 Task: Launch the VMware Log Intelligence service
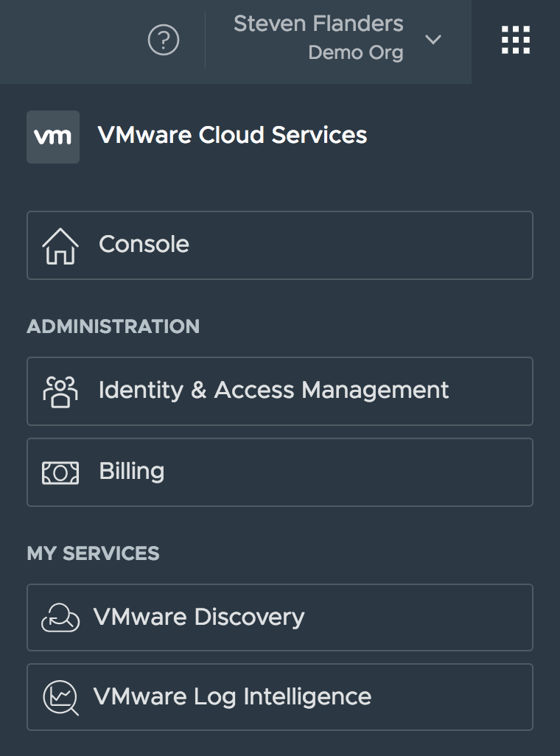pyautogui.click(x=280, y=698)
